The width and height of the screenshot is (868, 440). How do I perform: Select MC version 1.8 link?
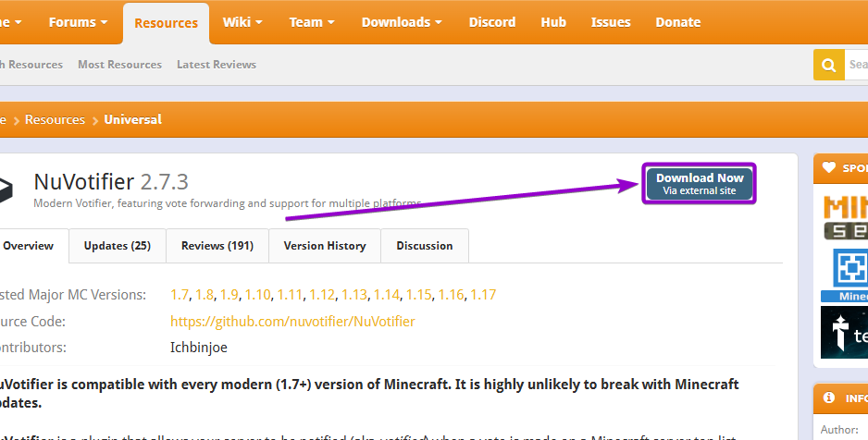coord(205,295)
